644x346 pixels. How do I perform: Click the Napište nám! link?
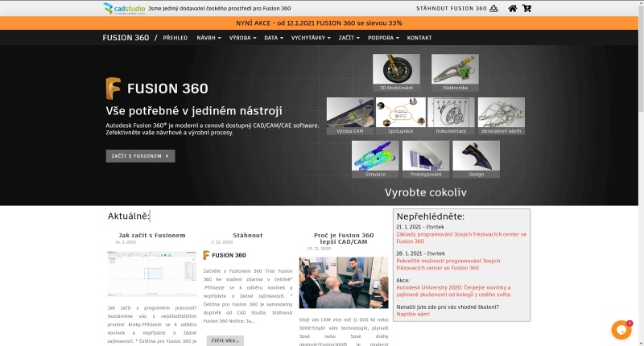point(413,314)
